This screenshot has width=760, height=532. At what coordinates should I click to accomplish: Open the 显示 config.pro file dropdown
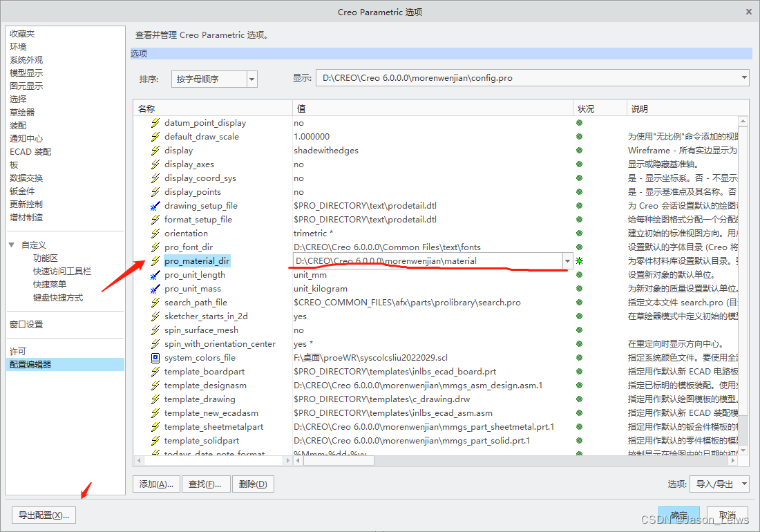click(x=532, y=77)
